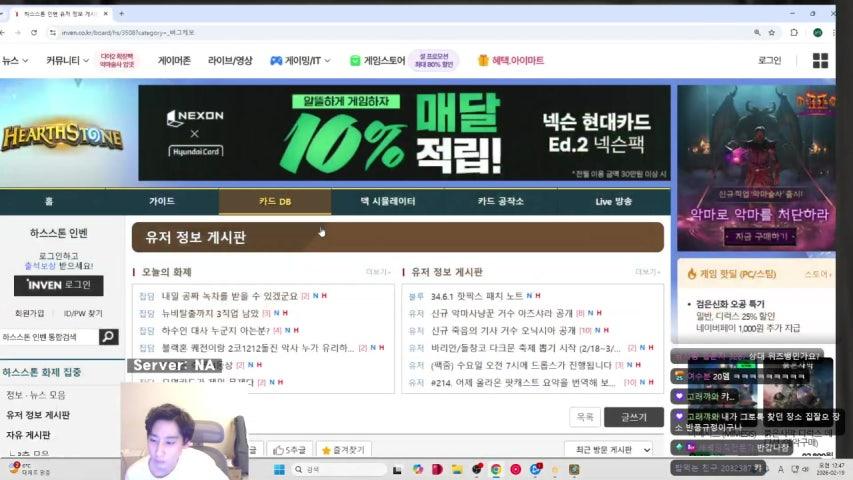
Task: Open a new browser tab
Action: [121, 14]
